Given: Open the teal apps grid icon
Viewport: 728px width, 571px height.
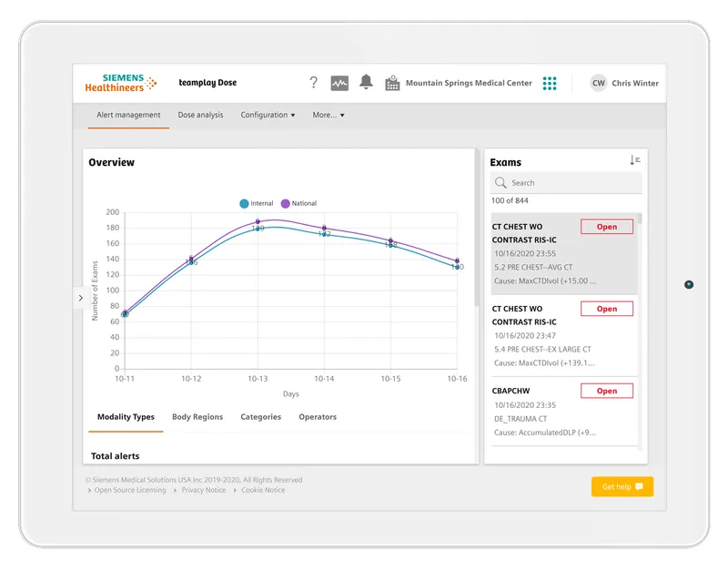Looking at the screenshot, I should pyautogui.click(x=550, y=83).
